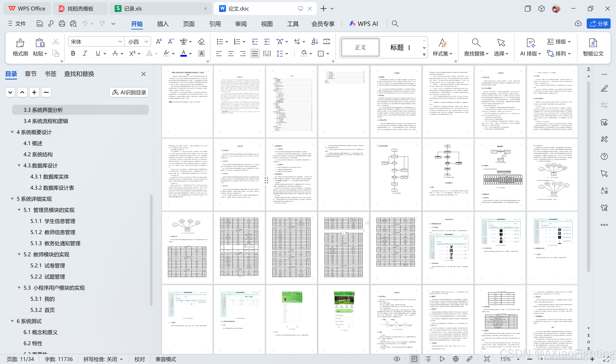Click the web layout globe icon

point(456,359)
